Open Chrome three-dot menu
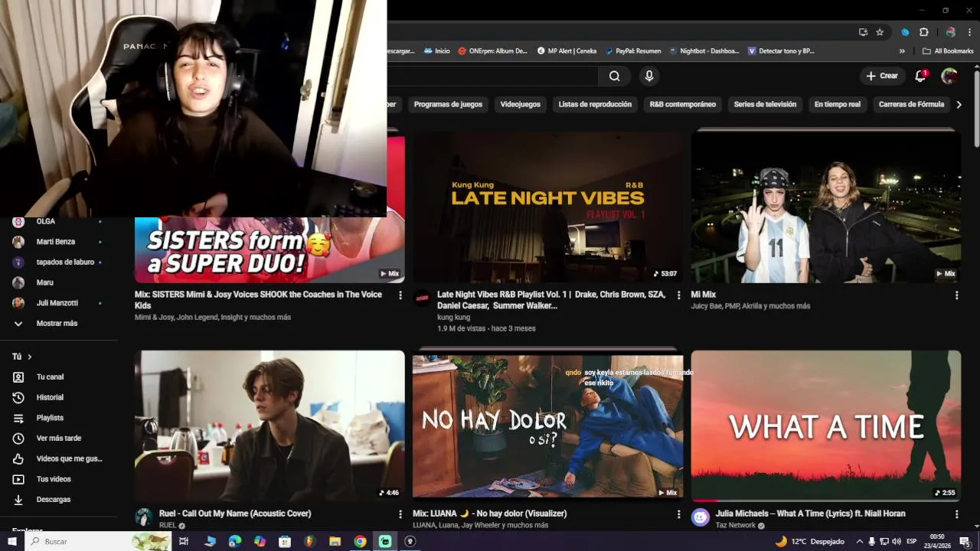 970,32
